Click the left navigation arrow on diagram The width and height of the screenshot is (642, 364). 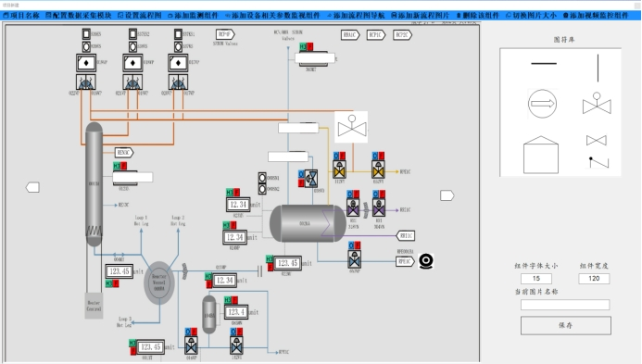32,187
